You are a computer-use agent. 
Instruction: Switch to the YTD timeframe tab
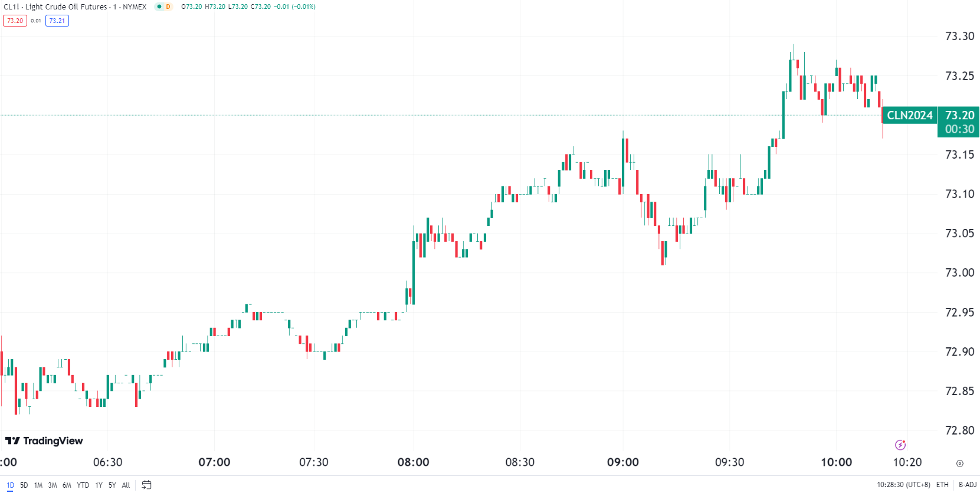(83, 485)
